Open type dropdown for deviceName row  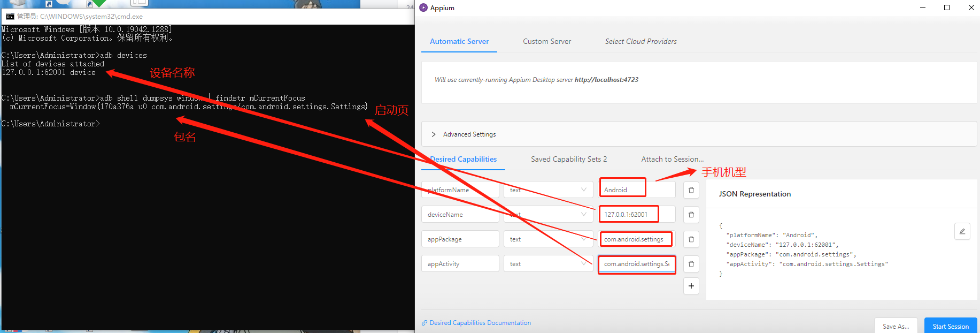549,215
